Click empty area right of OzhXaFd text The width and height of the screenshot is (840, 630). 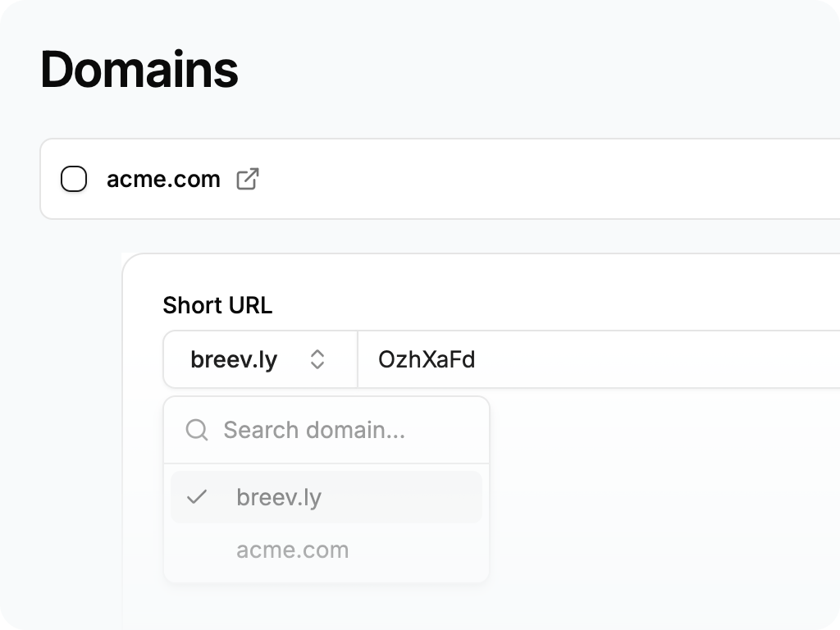tap(656, 359)
